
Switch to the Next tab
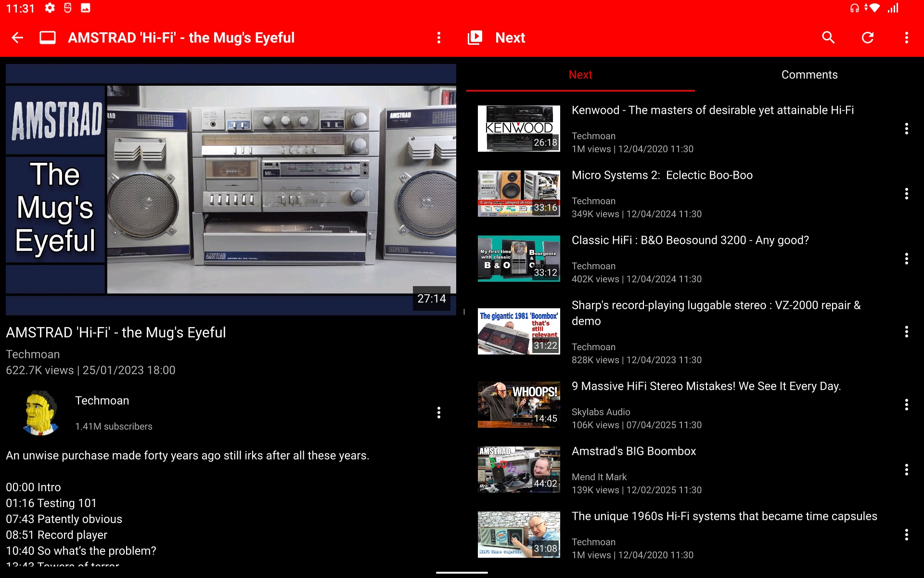tap(580, 75)
